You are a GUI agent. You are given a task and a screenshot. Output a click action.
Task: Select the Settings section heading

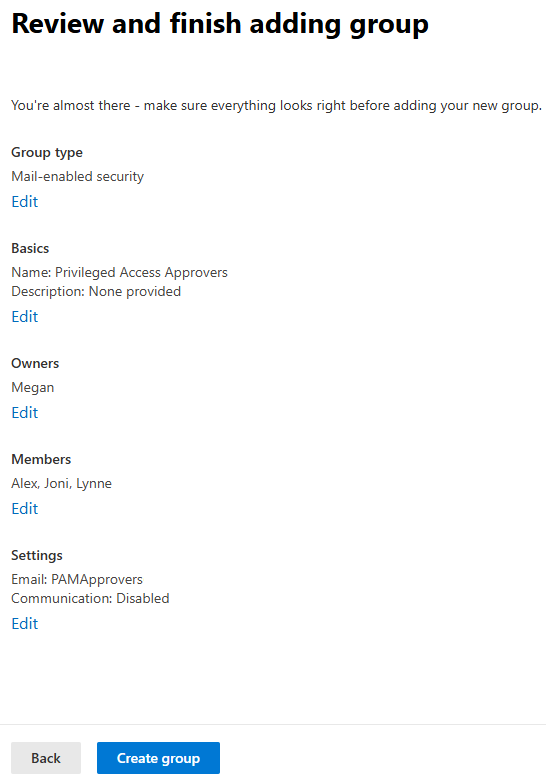point(37,556)
